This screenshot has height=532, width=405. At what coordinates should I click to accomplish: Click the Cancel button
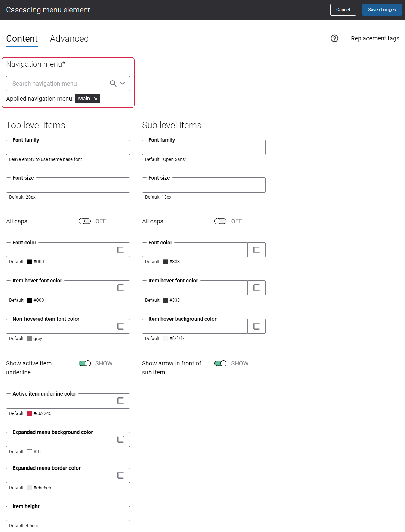point(343,10)
